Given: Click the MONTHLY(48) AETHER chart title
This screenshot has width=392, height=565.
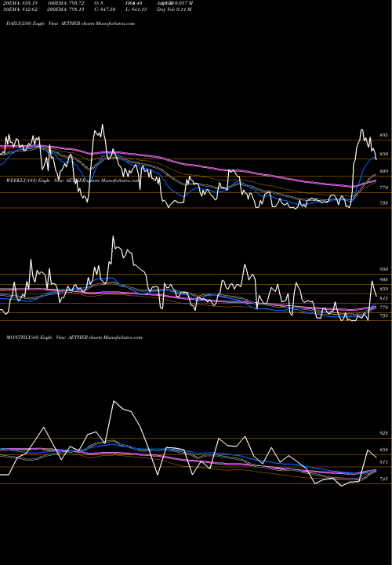Looking at the screenshot, I should (x=74, y=337).
